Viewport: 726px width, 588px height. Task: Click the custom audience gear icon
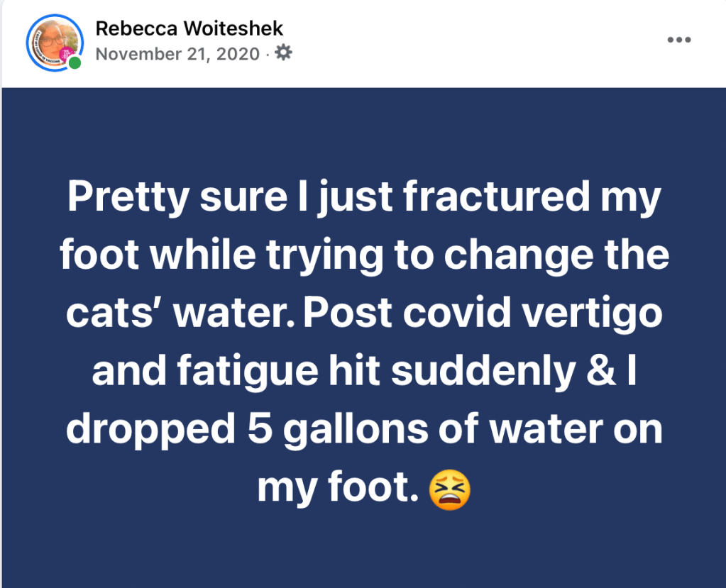[283, 53]
